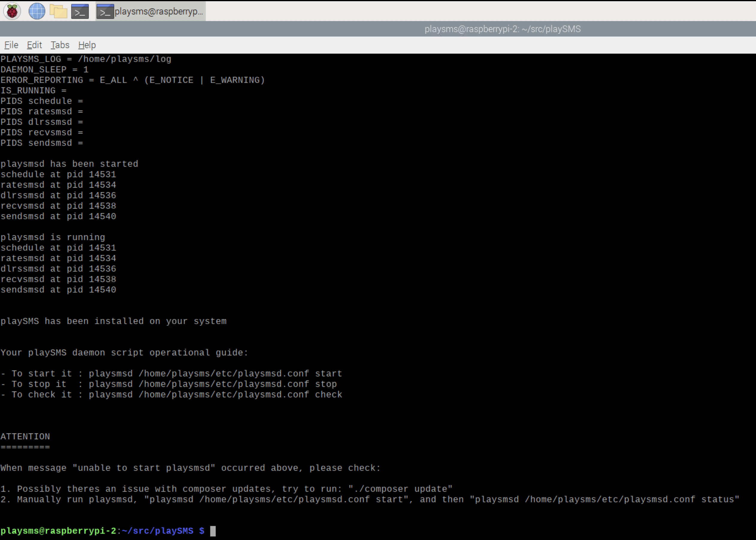Open the Raspberry Pi main menu
Screen dimensions: 756x540
[x=12, y=11]
